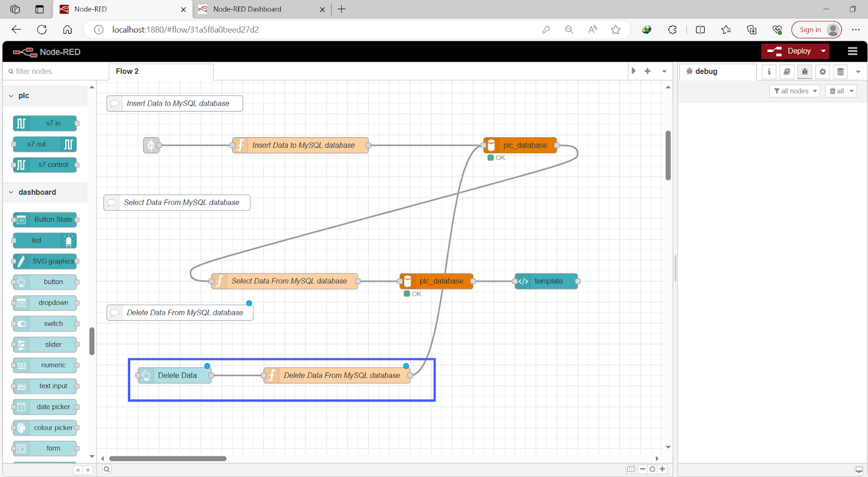
Task: Open the help book sidebar tab
Action: 787,72
